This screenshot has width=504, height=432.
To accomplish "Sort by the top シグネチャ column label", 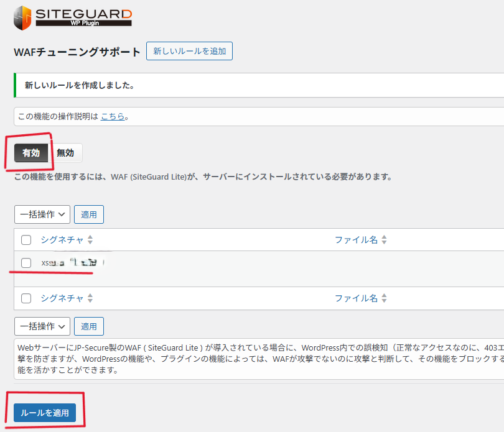I will tap(62, 240).
